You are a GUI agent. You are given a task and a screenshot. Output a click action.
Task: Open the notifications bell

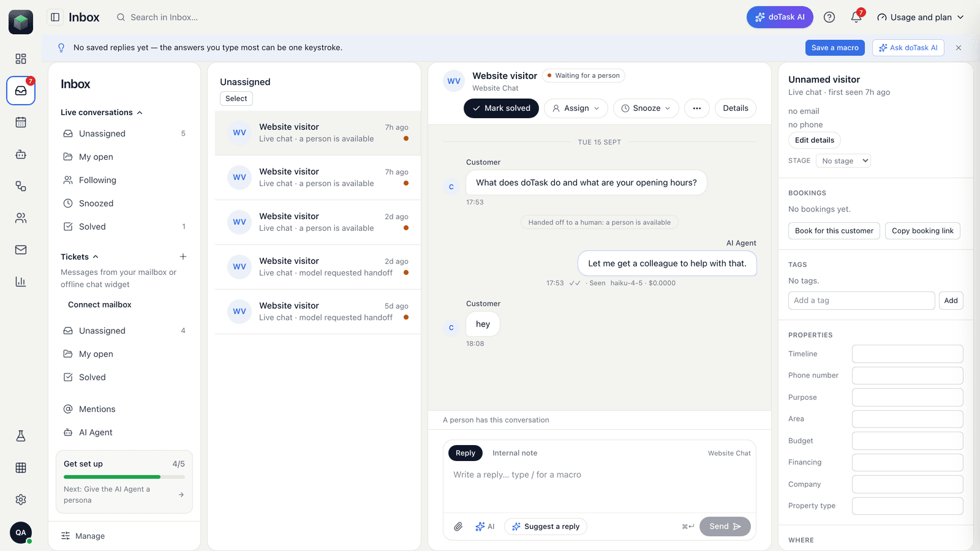(x=856, y=17)
